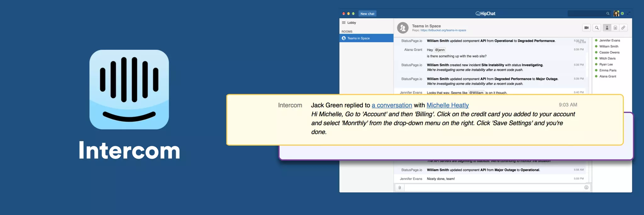Viewport: 644px width, 215px height.
Task: Click 'is there something up with the web site?'
Action: click(457, 56)
